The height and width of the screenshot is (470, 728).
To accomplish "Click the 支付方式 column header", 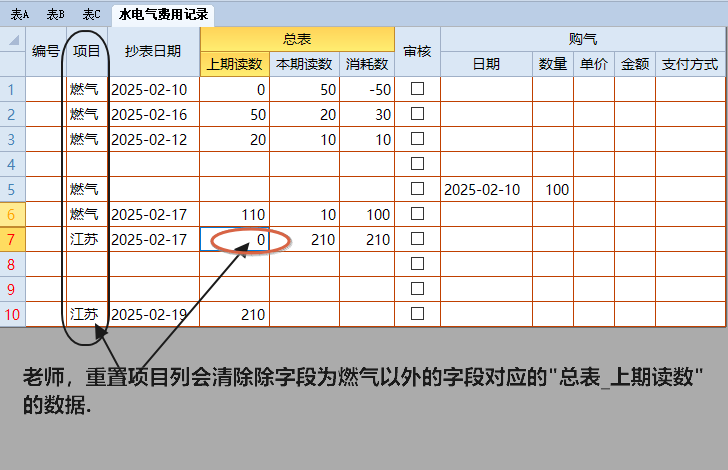I will point(690,64).
